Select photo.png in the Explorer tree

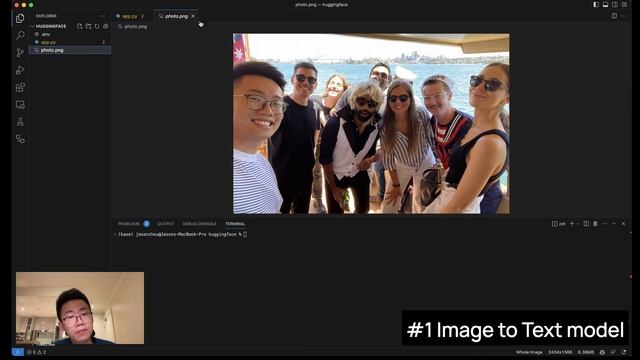70,50
